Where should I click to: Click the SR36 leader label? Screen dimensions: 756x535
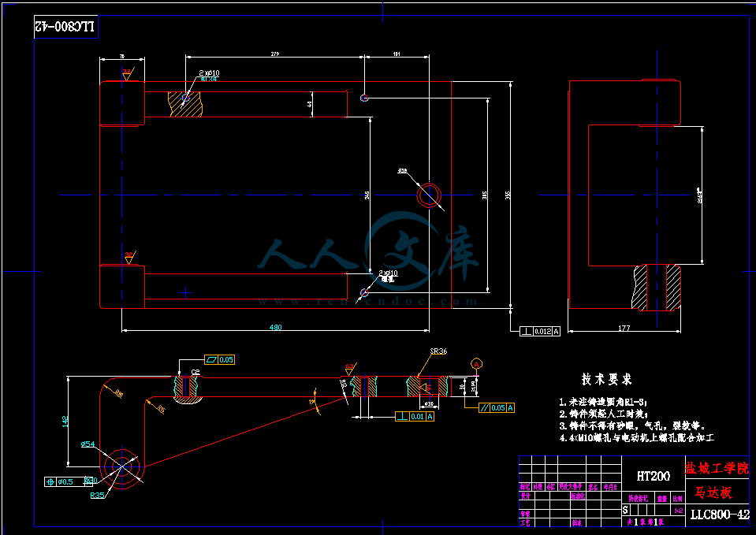pos(438,351)
